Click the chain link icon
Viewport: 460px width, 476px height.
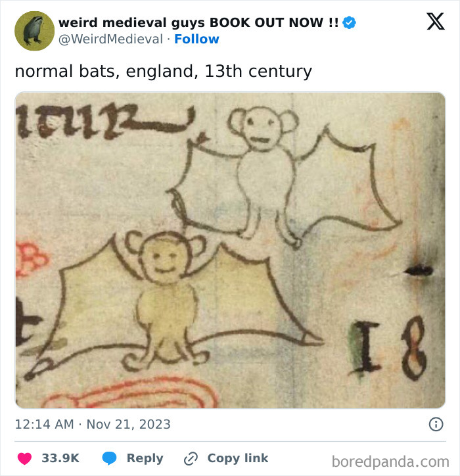[x=191, y=458]
